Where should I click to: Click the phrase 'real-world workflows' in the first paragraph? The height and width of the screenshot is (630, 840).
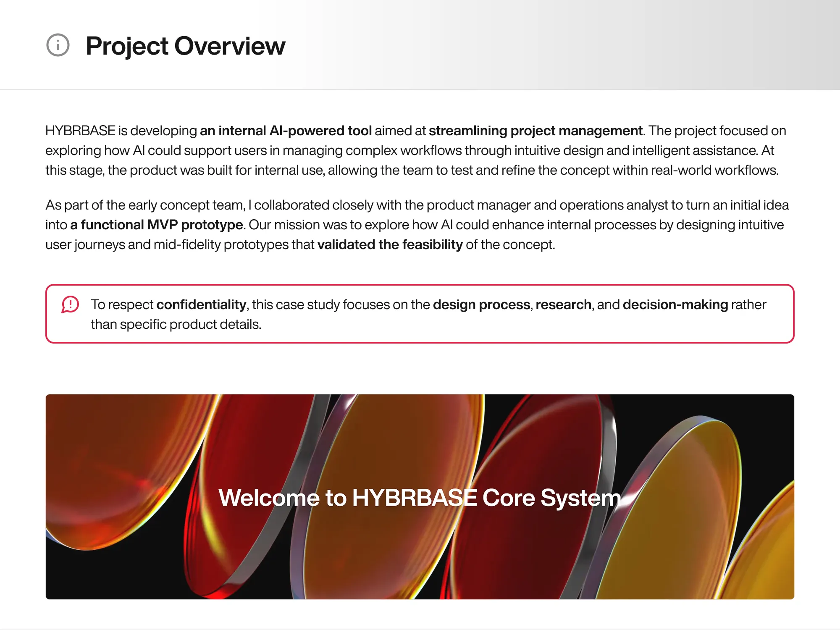[x=714, y=171]
